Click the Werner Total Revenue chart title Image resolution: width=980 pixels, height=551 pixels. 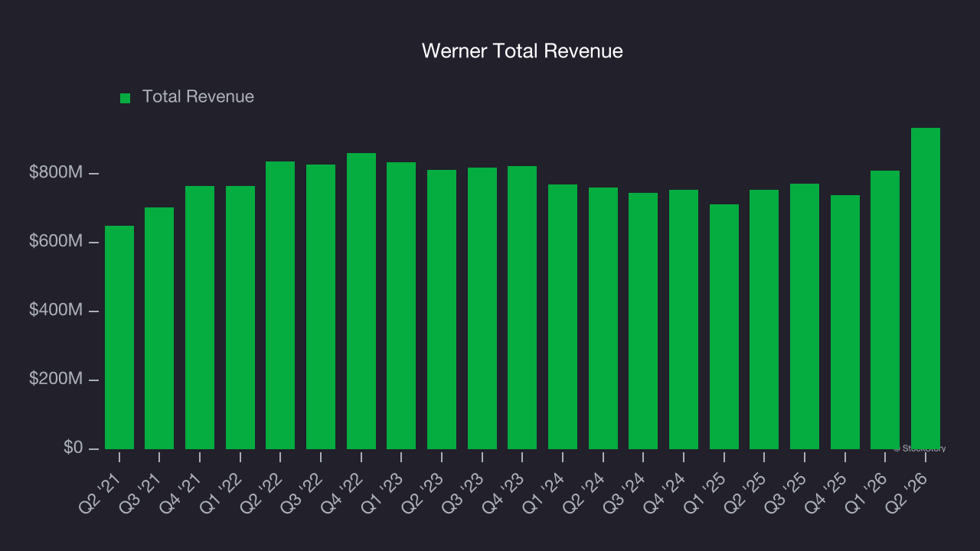pos(522,51)
